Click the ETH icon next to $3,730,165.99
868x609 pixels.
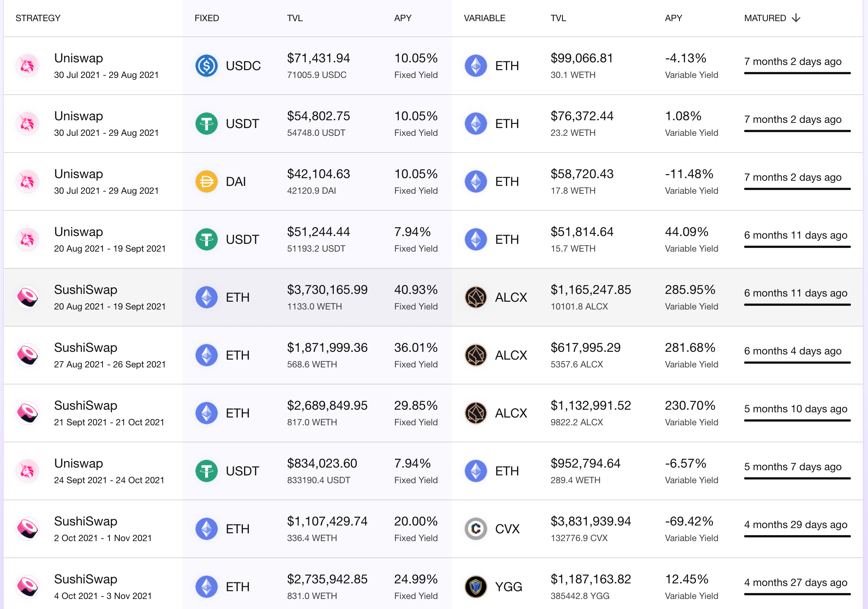[206, 297]
